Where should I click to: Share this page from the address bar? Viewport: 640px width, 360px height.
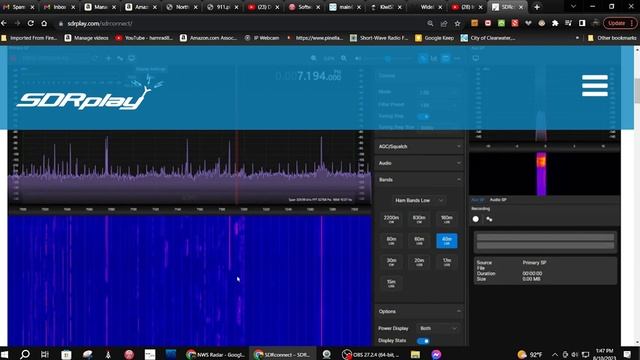pos(444,24)
